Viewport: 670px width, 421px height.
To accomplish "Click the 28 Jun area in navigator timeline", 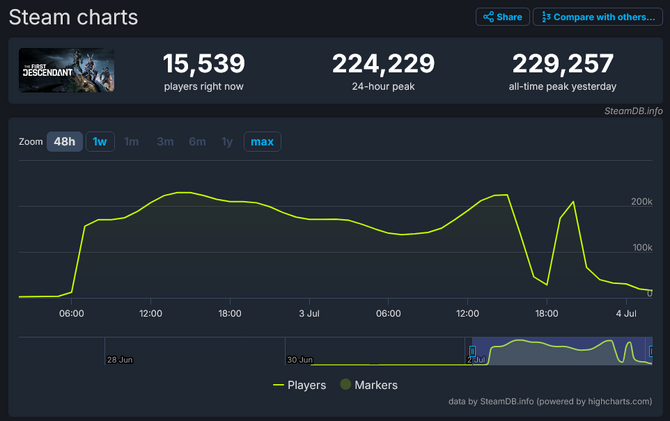I will click(119, 359).
